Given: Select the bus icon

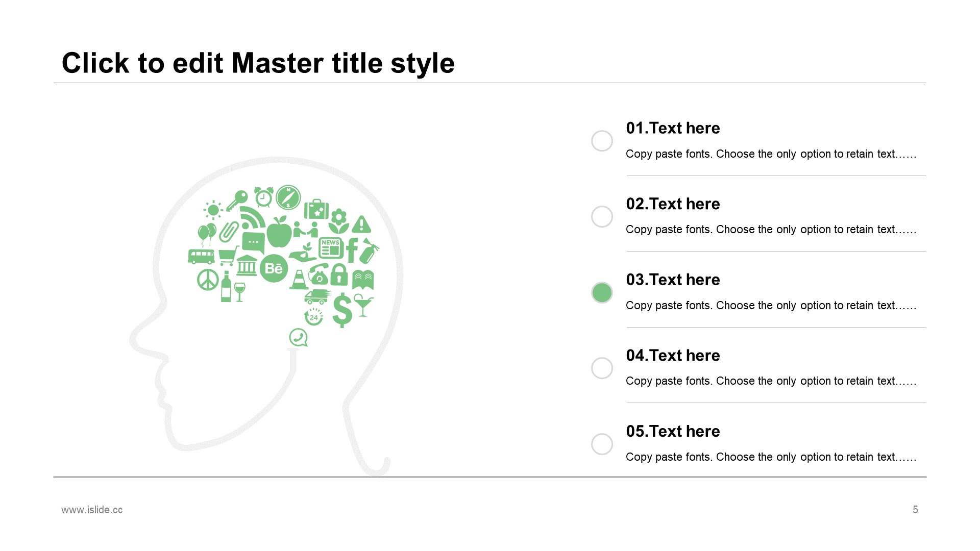Looking at the screenshot, I should (x=201, y=256).
